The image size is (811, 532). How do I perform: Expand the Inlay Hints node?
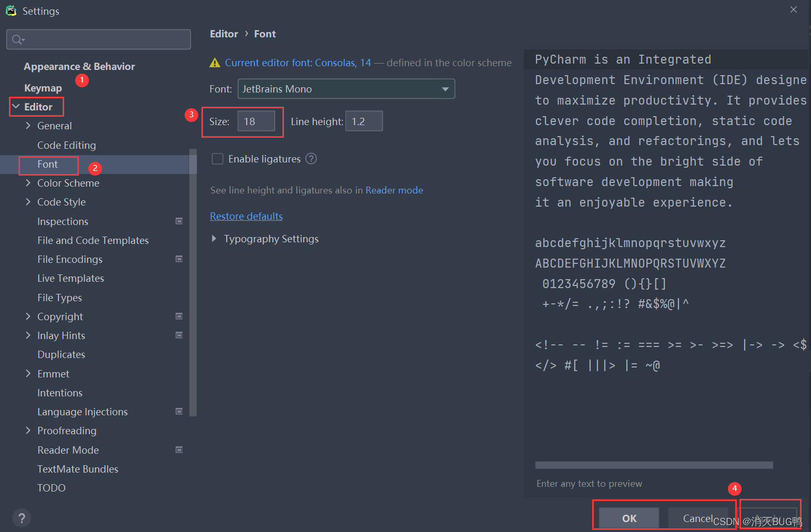(x=28, y=335)
